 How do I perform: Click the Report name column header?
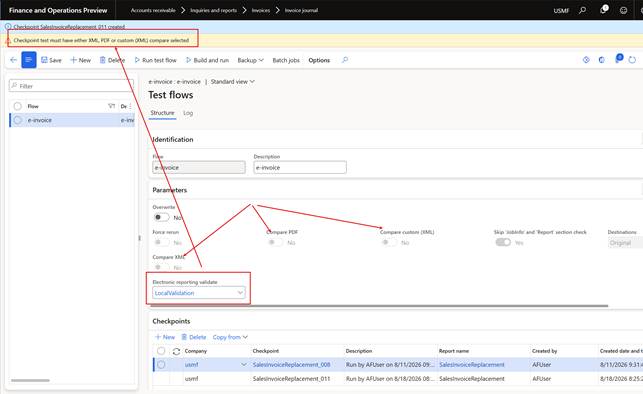454,351
